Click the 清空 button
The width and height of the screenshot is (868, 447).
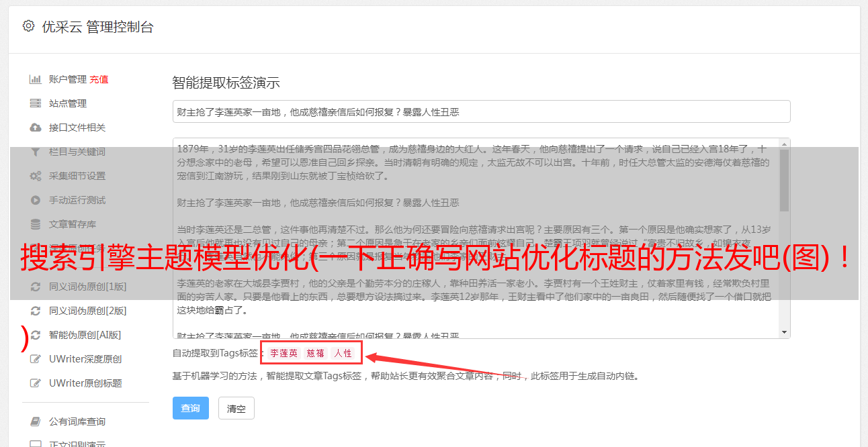[236, 408]
